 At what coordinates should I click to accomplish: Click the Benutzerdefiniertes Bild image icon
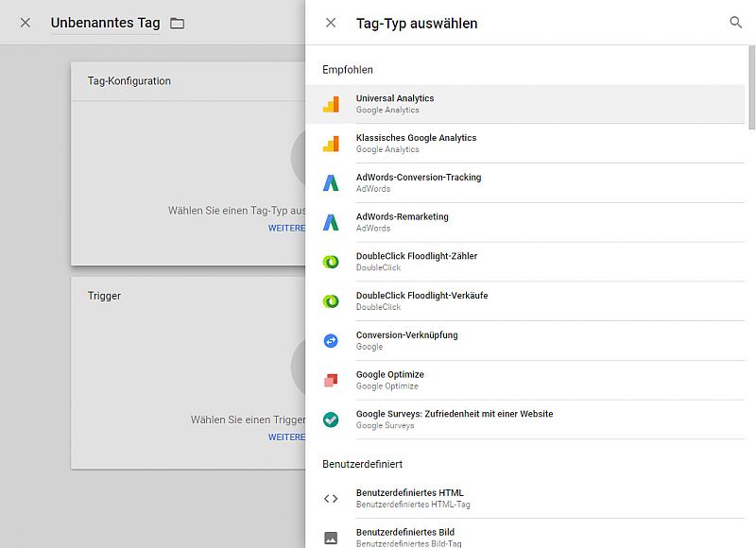point(331,538)
